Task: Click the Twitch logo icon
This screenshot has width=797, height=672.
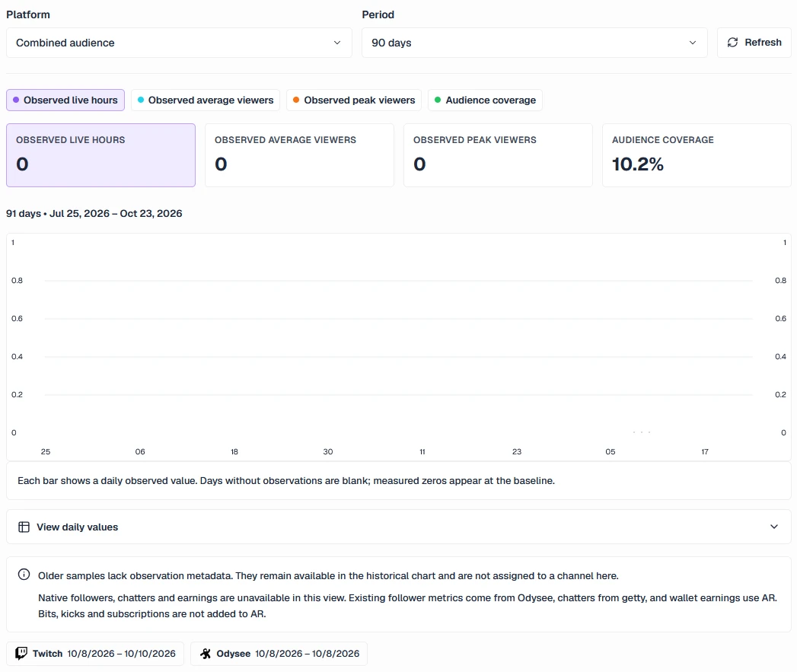Action: (21, 653)
